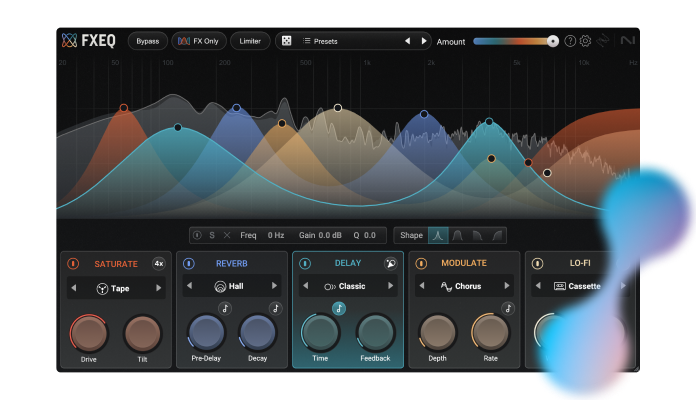Click the Depth knob
The width and height of the screenshot is (696, 400).
(438, 333)
